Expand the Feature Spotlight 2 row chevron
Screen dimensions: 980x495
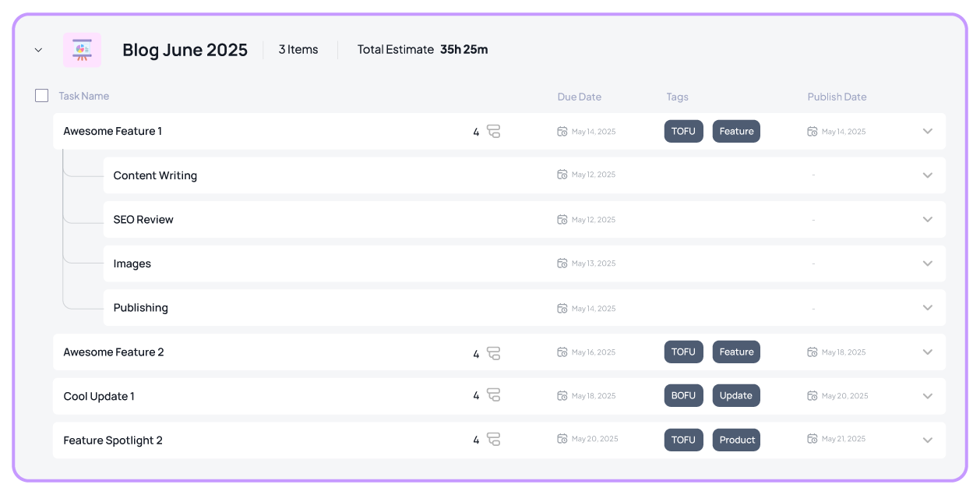tap(928, 440)
